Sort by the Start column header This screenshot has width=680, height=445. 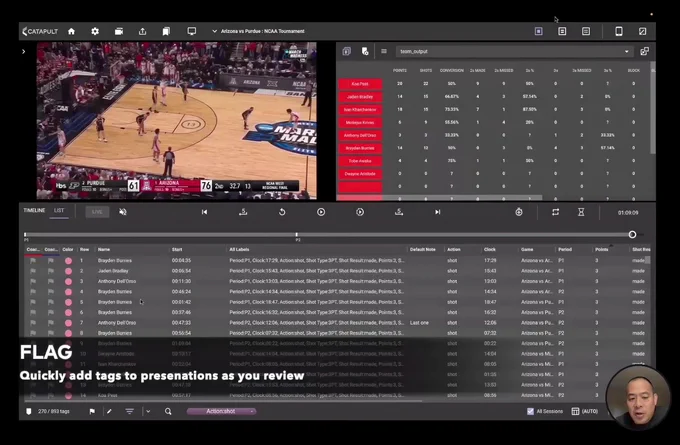(177, 249)
